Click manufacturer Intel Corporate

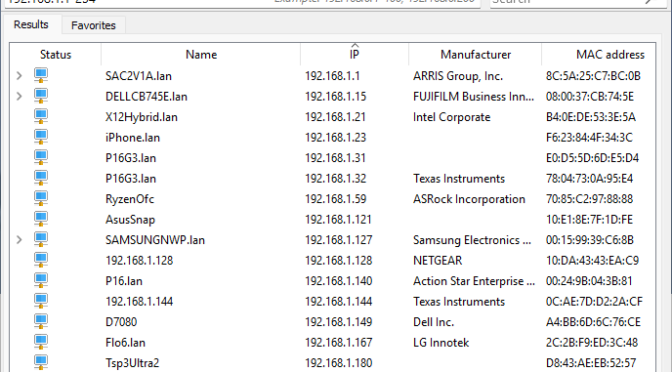[x=452, y=117]
